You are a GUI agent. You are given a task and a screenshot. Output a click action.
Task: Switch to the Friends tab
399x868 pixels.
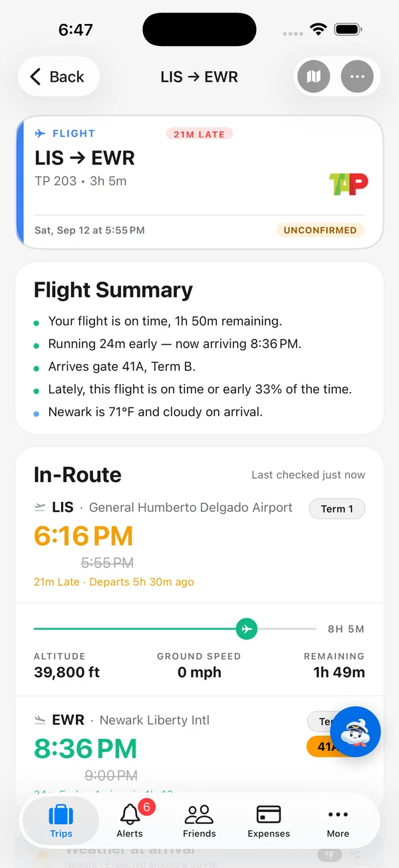(x=199, y=820)
